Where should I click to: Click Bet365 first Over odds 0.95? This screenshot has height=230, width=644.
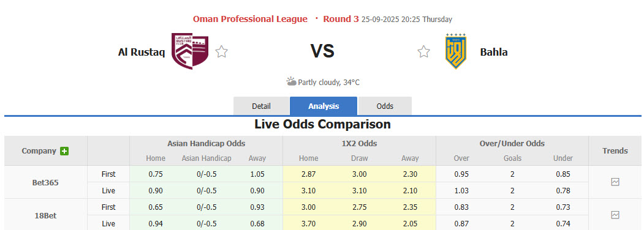461,174
